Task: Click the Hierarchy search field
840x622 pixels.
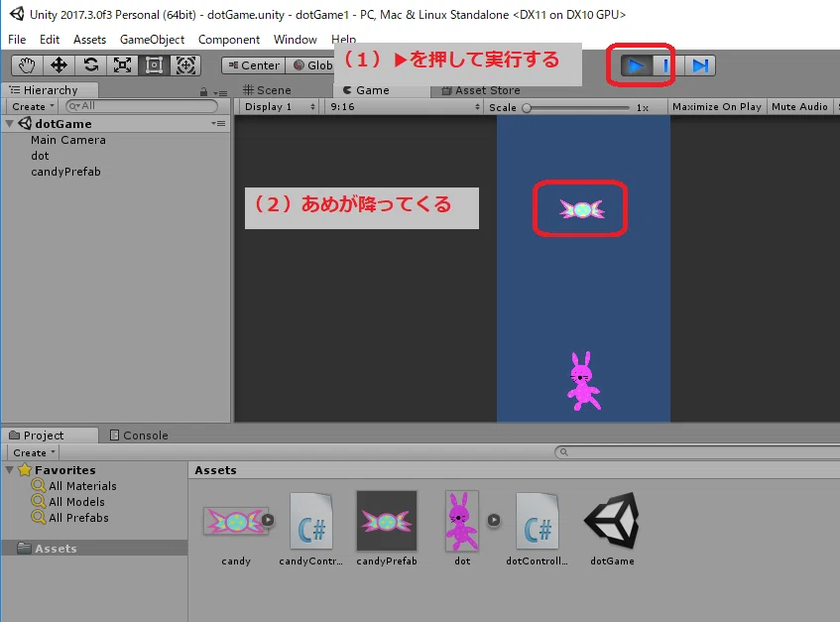Action: pyautogui.click(x=142, y=106)
